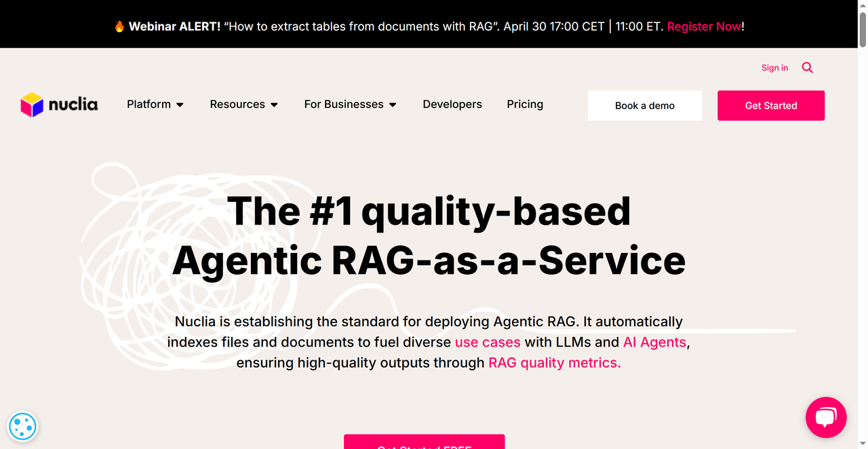Expand the Resources dropdown menu
Image resolution: width=868 pixels, height=449 pixels.
point(244,104)
